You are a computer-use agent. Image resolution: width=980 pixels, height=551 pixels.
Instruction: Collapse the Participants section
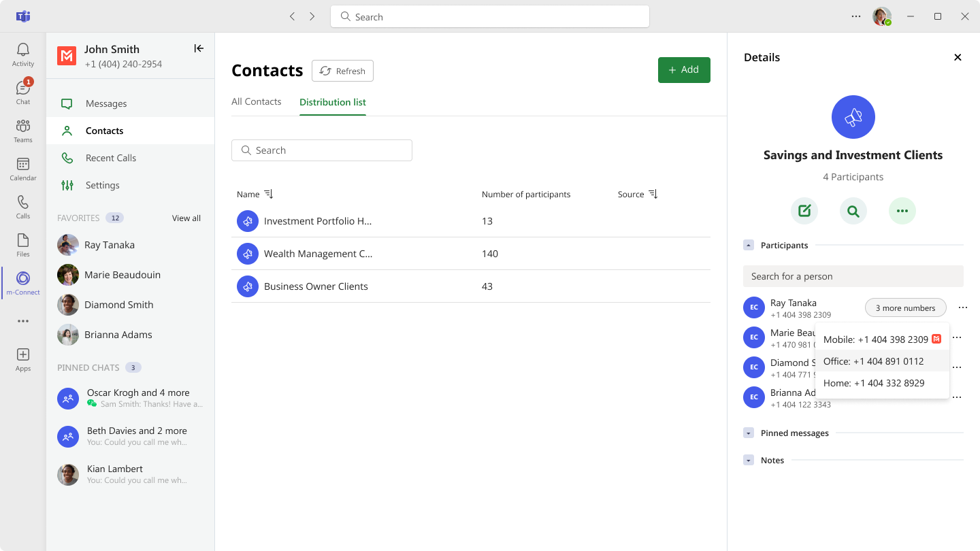(x=749, y=245)
